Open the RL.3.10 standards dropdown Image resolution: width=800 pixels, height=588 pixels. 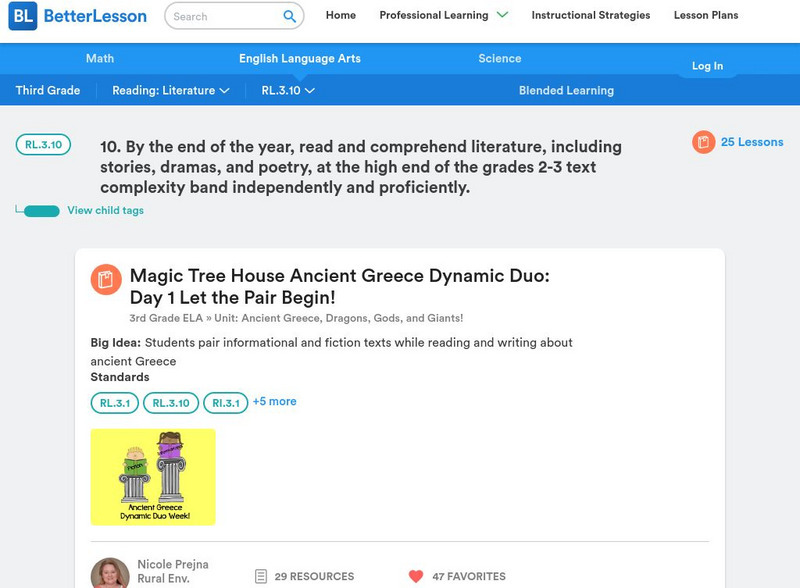pyautogui.click(x=288, y=90)
